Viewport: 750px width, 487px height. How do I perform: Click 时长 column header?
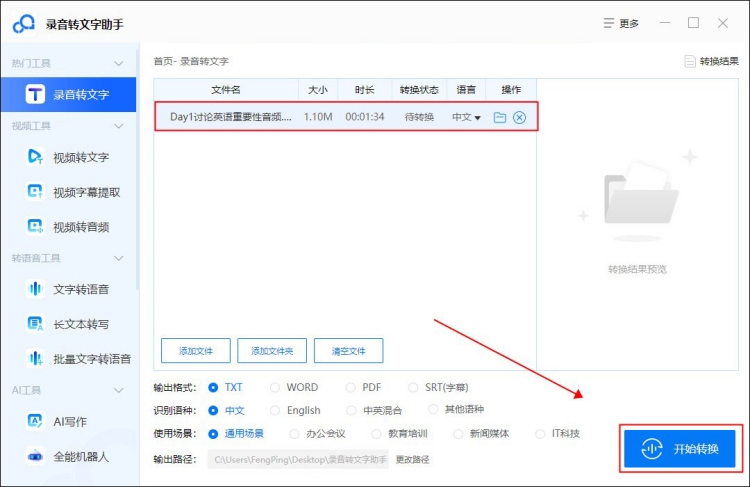point(364,90)
